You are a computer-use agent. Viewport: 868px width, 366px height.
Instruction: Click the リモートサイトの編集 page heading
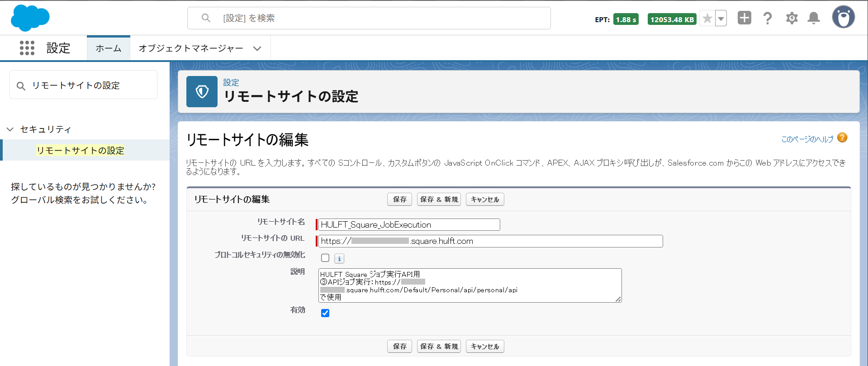[247, 140]
